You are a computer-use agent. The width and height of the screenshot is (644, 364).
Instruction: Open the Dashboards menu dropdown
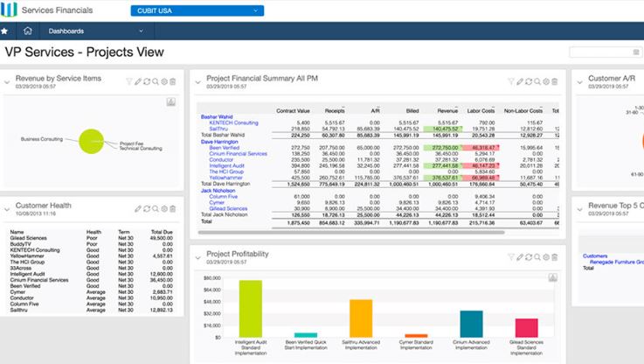96,31
